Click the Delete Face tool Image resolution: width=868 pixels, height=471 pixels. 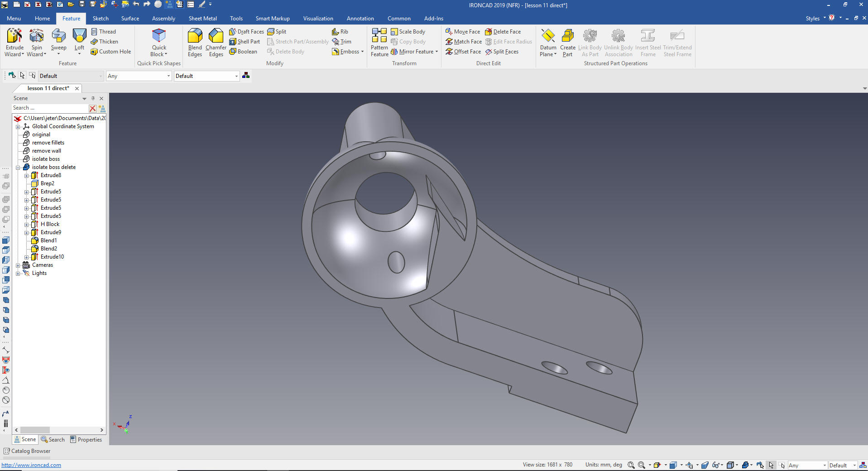503,32
